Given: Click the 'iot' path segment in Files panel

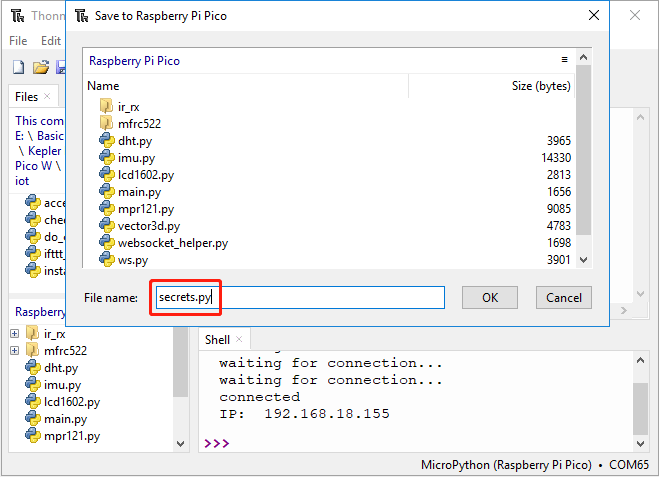Looking at the screenshot, I should tap(22, 181).
